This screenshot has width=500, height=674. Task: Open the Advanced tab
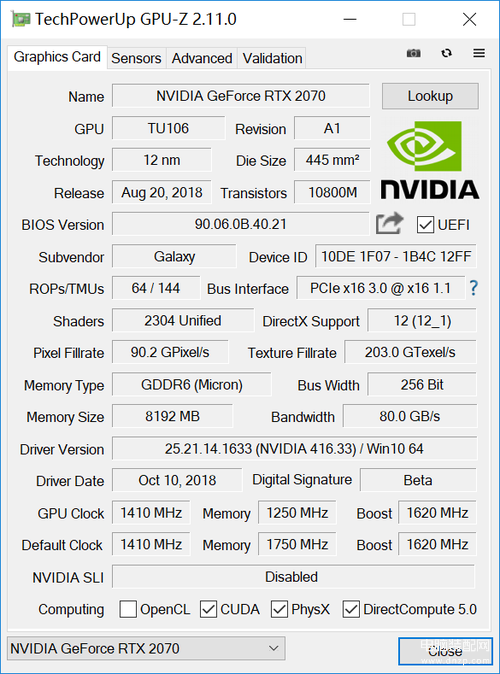click(x=202, y=58)
